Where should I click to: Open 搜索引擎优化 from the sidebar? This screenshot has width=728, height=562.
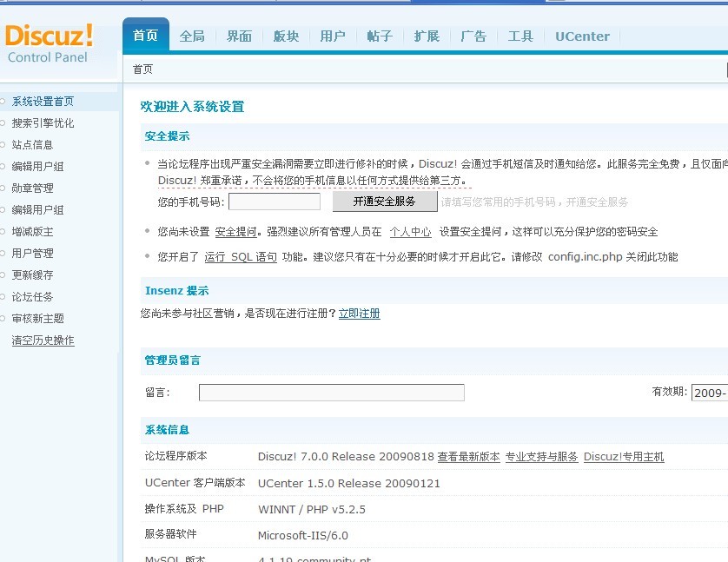(x=43, y=123)
